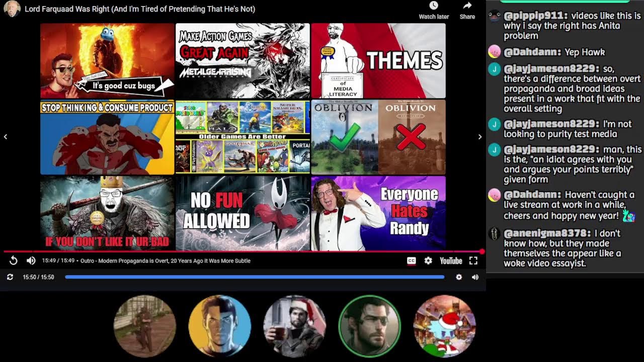The image size is (644, 362).
Task: Open video on YouTube logo
Action: click(x=451, y=260)
